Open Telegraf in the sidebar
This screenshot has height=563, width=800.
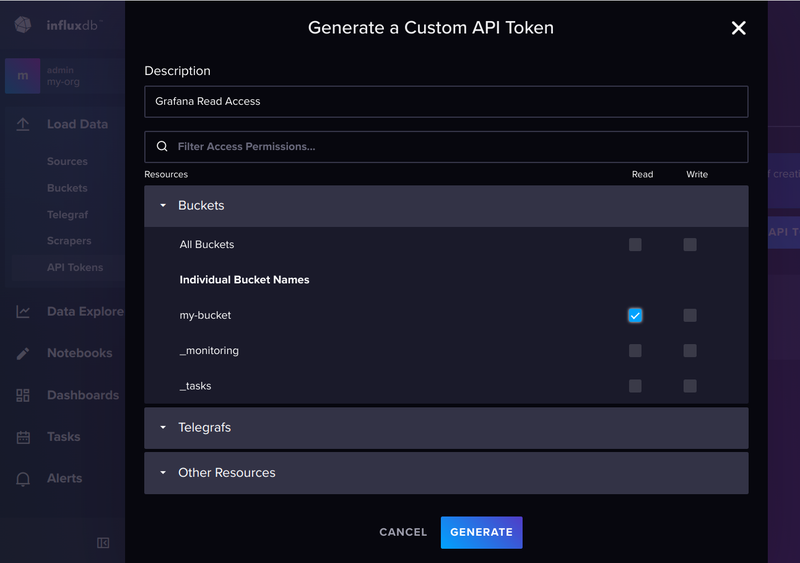click(67, 215)
